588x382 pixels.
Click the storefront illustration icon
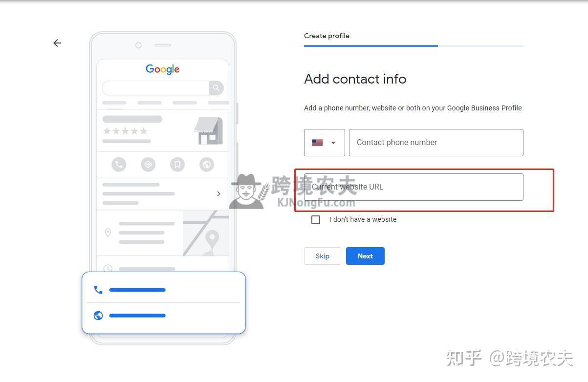209,131
